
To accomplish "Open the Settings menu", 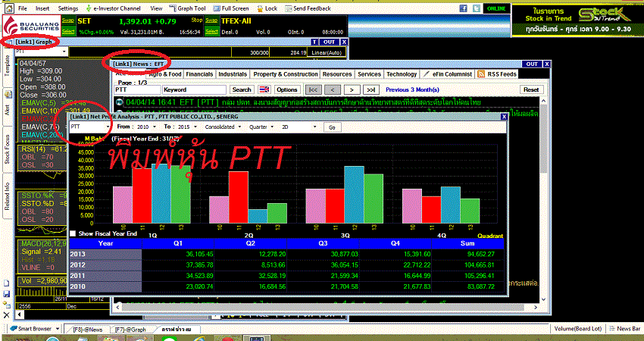I will click(67, 8).
